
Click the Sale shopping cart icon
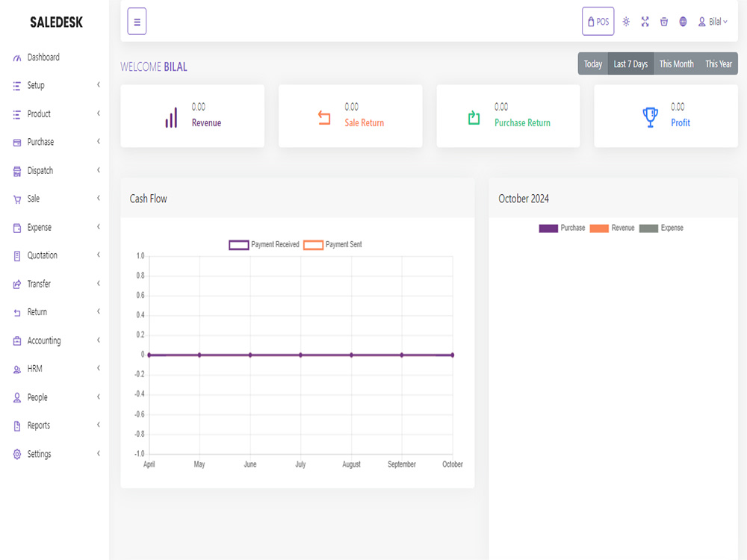[17, 199]
